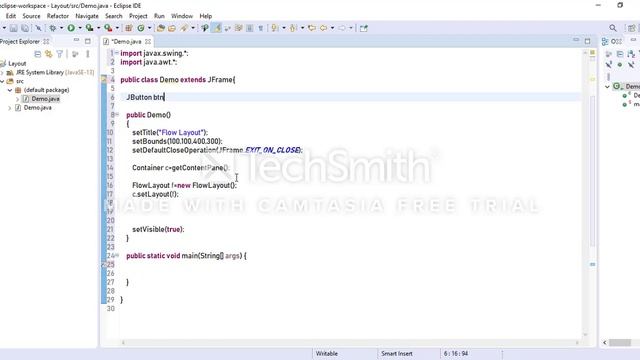640x360 pixels.
Task: Click the Search flashlight toolbar icon
Action: pyautogui.click(x=184, y=28)
